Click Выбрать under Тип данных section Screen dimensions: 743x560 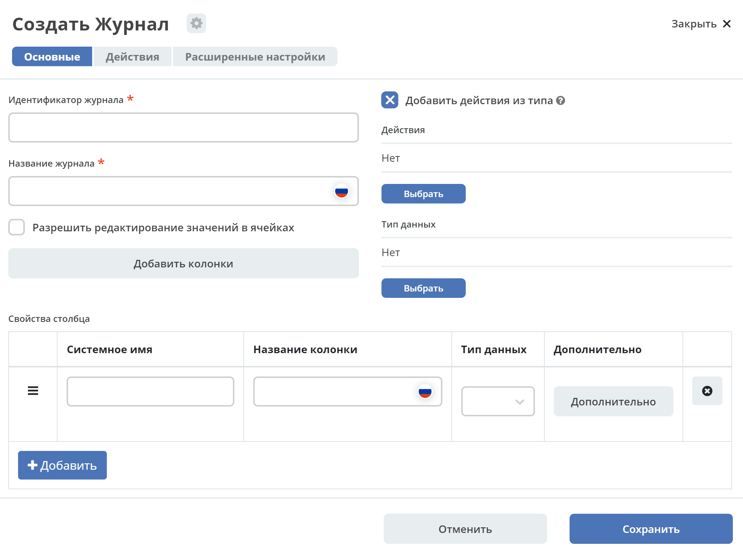[424, 288]
